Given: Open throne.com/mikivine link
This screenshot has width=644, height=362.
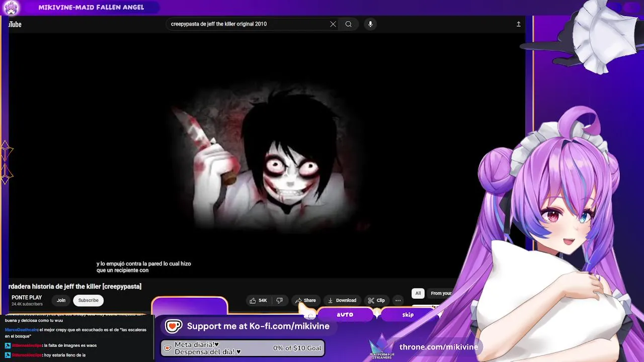Looking at the screenshot, I should [439, 347].
